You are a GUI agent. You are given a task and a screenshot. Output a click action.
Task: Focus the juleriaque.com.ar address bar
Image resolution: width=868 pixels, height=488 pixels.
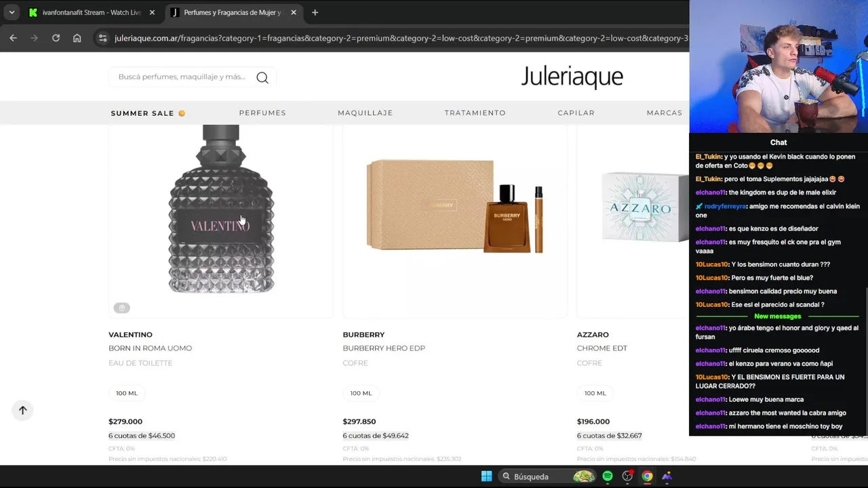pos(400,38)
